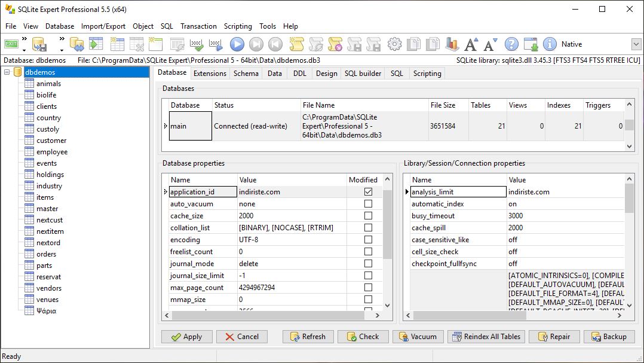Click the new script scroll icon with star
644x363 pixels.
point(296,44)
